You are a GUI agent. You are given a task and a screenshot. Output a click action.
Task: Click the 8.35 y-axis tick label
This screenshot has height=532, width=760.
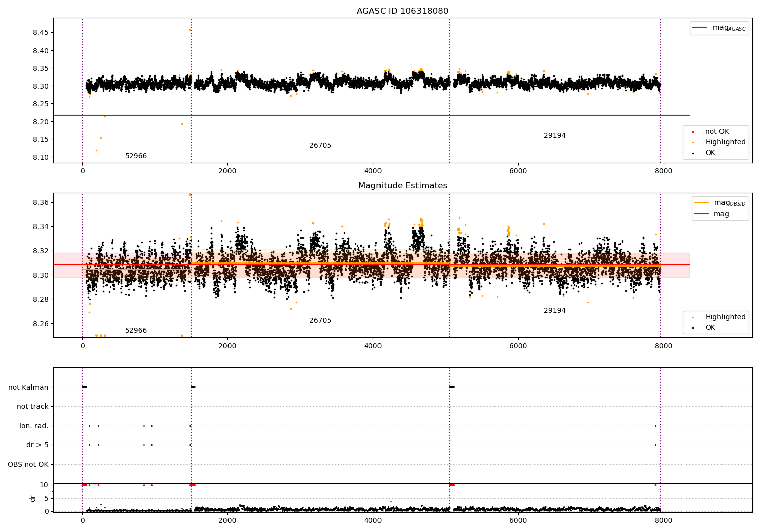40,68
